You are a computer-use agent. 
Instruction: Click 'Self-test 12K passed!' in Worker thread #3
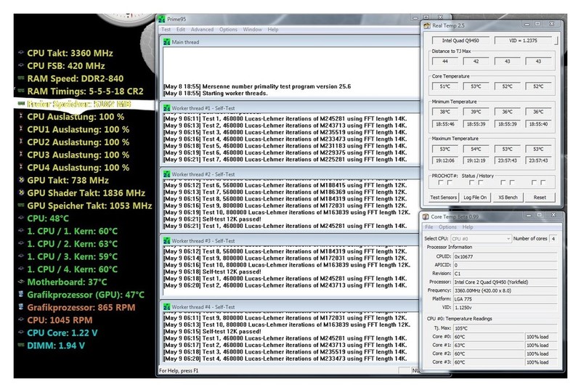click(212, 271)
